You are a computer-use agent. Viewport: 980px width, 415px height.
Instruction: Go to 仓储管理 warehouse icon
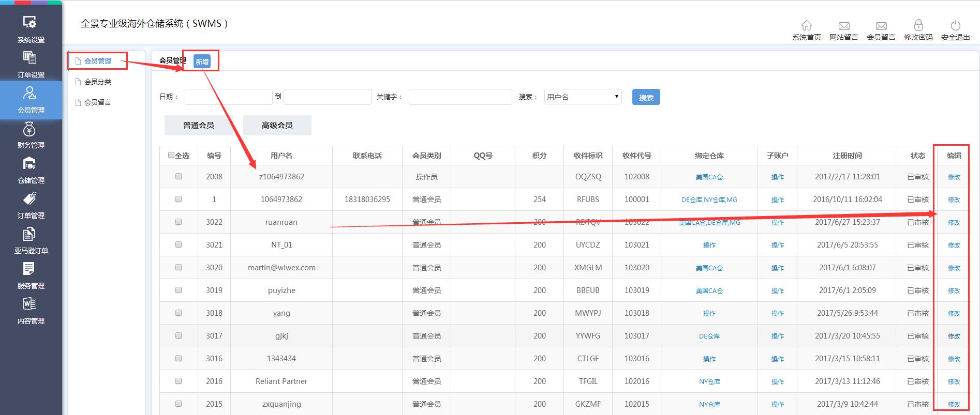click(x=30, y=164)
